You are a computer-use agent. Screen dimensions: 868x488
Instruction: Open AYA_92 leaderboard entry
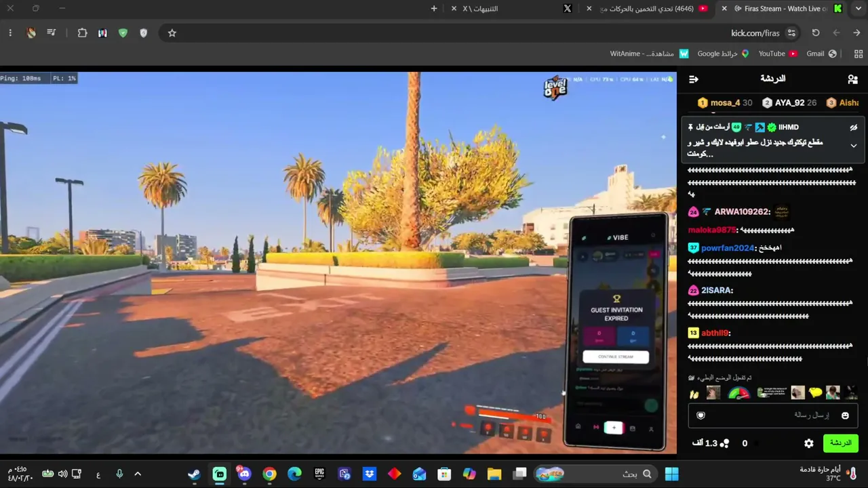coord(789,103)
